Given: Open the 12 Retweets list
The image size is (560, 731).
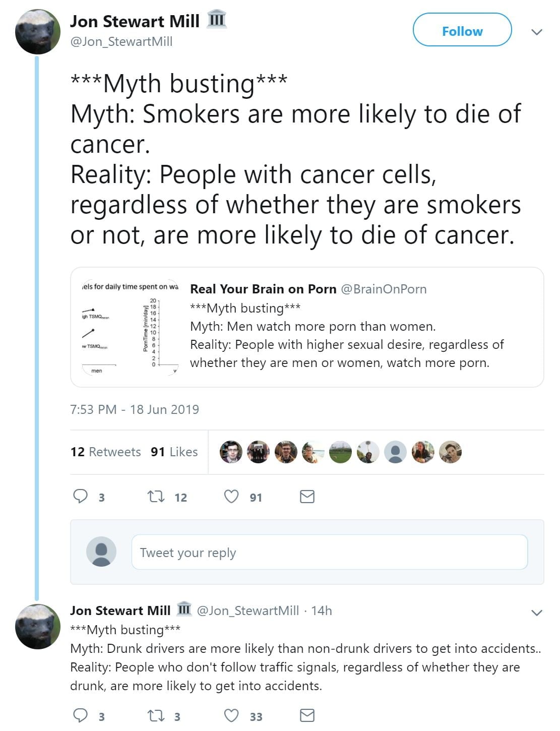Looking at the screenshot, I should point(106,452).
